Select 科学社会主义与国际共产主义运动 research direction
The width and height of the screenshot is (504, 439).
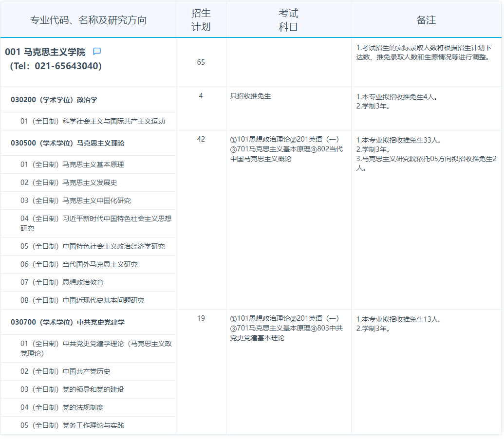93,121
